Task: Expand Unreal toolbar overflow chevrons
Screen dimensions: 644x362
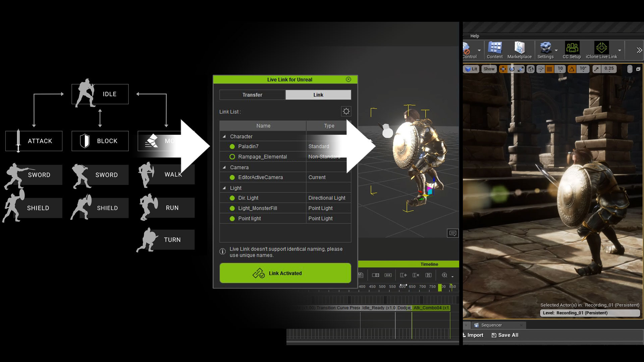Action: click(x=639, y=50)
